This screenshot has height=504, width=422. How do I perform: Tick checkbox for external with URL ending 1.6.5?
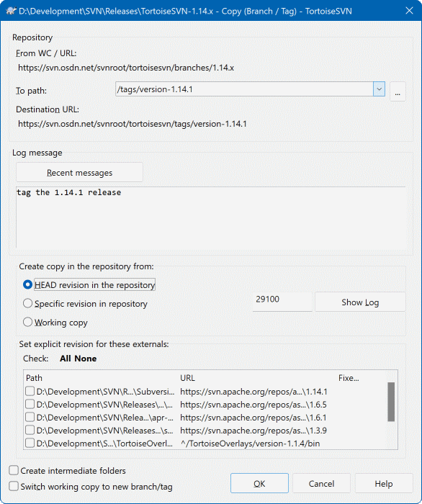point(30,404)
